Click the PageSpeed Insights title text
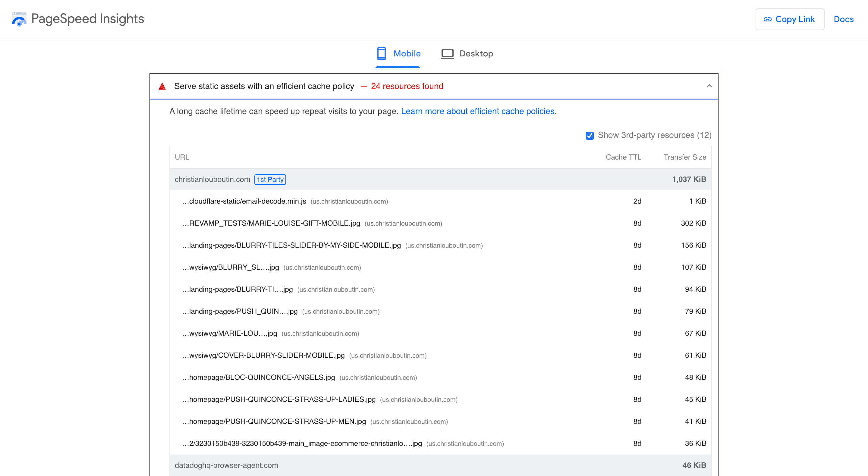This screenshot has height=476, width=868. (x=88, y=19)
